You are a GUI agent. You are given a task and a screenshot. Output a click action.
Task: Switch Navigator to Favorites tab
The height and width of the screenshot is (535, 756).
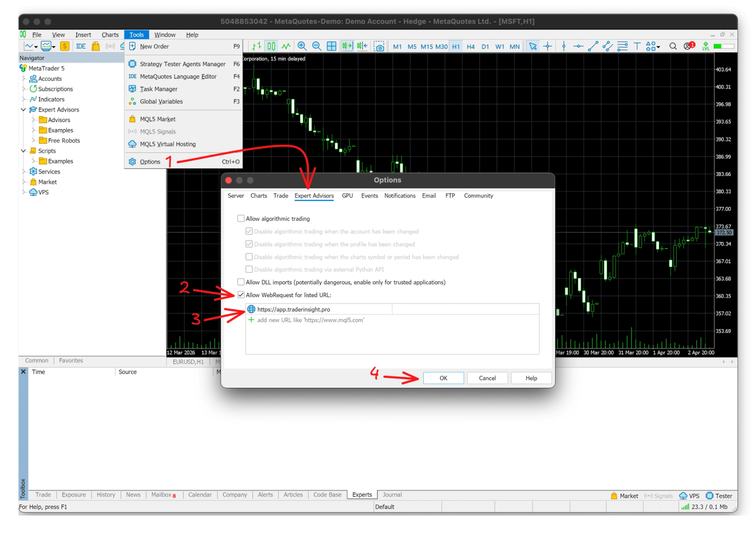(71, 361)
